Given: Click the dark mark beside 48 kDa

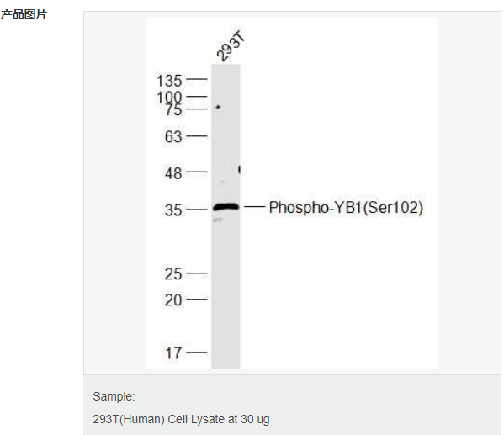Looking at the screenshot, I should [x=239, y=169].
